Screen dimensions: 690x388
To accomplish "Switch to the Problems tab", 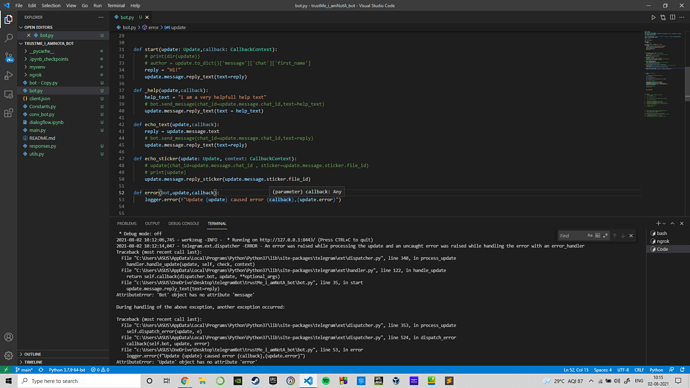I will click(x=127, y=223).
